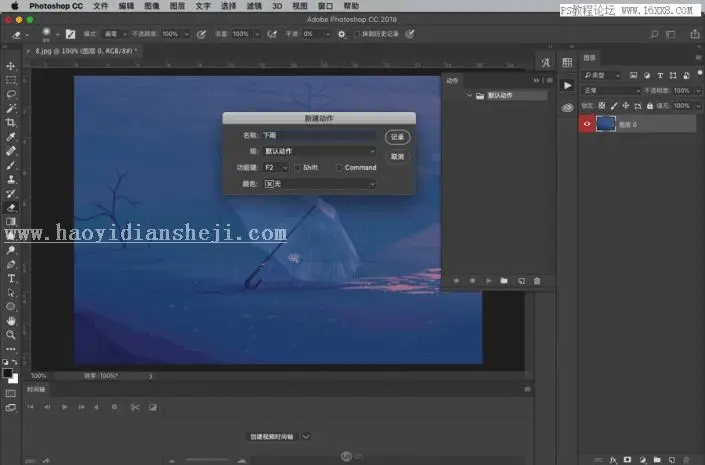Screen dimensions: 705x465
Task: Select the Path Selection tool
Action: [11, 293]
